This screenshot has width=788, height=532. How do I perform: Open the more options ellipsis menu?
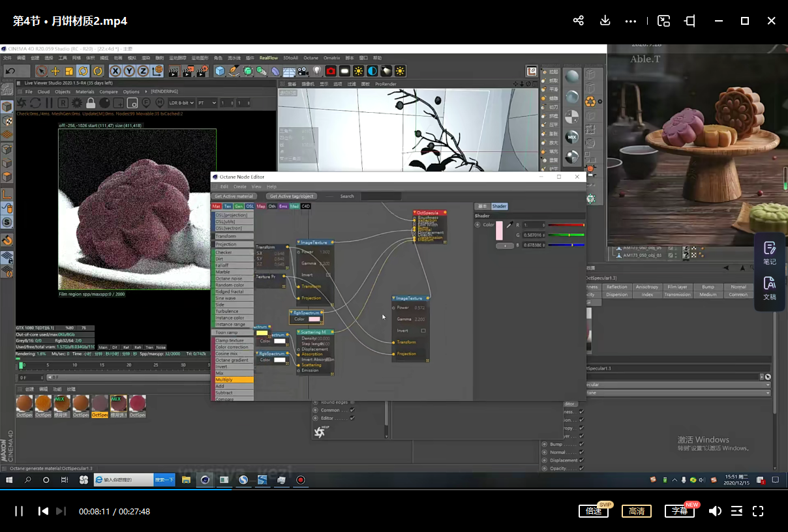(630, 21)
